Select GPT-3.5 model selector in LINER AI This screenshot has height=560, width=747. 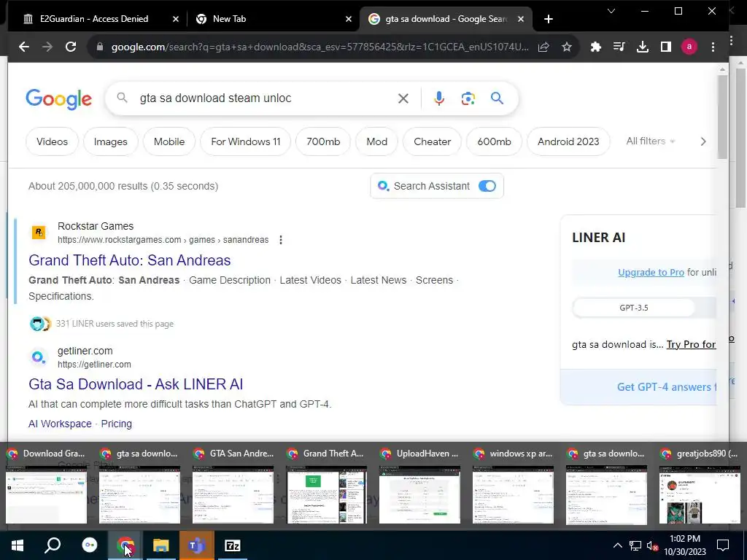[634, 308]
